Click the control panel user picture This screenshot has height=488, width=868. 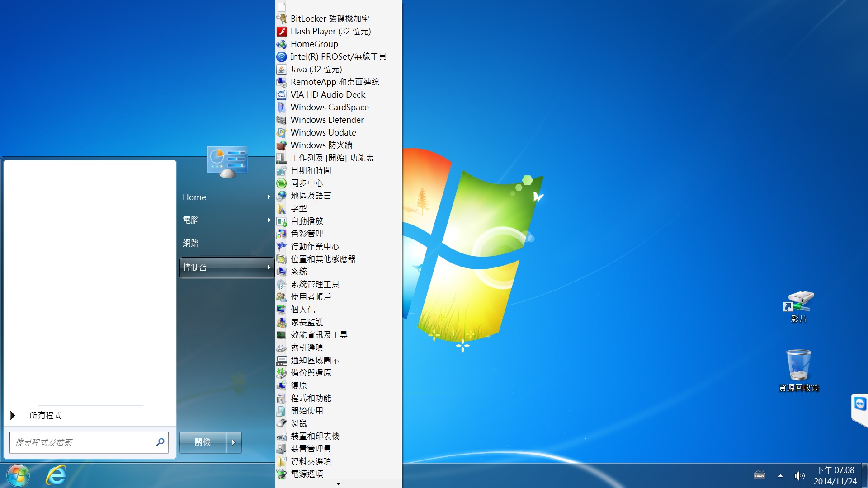click(227, 162)
